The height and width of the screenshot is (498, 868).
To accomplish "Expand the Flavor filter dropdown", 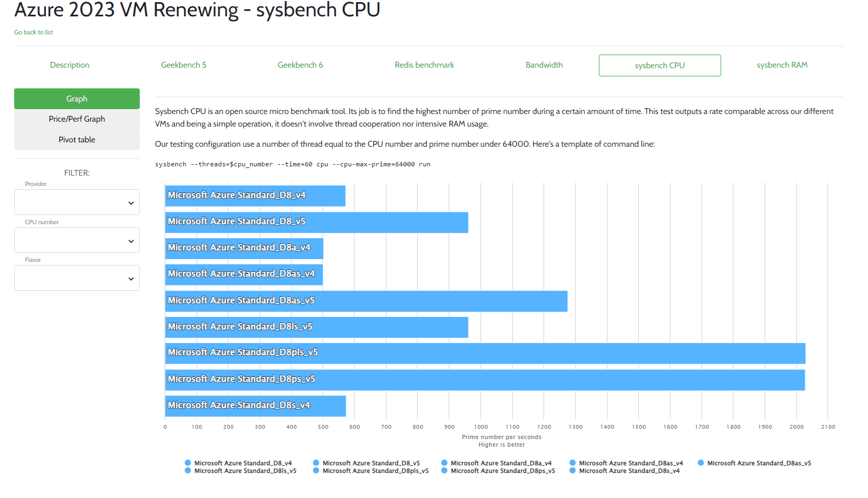I will (x=76, y=278).
